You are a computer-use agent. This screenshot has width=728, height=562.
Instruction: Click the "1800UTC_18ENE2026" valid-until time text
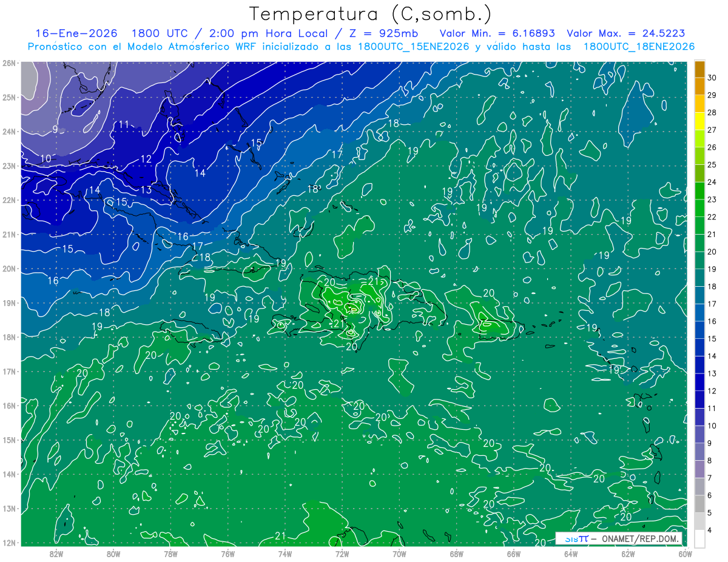[639, 47]
